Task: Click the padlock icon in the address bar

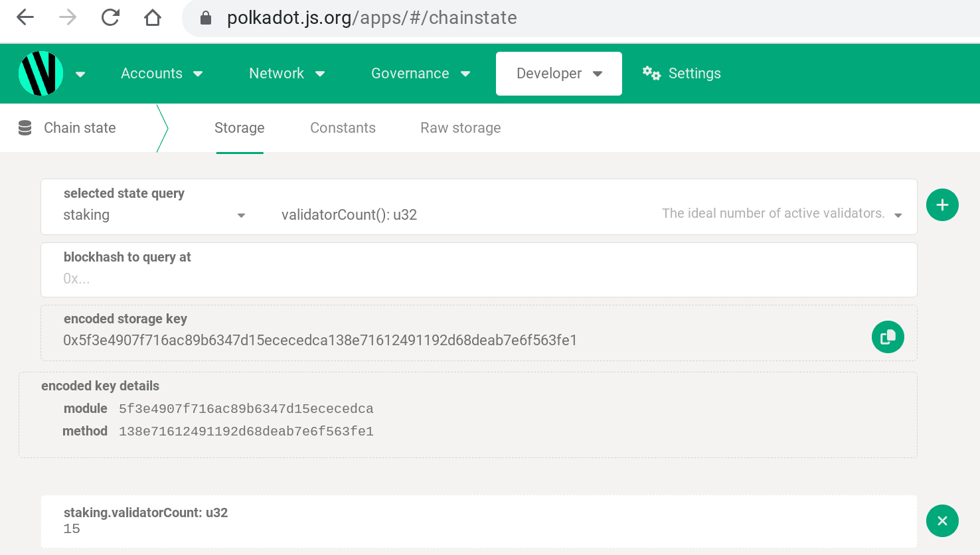Action: [x=206, y=18]
